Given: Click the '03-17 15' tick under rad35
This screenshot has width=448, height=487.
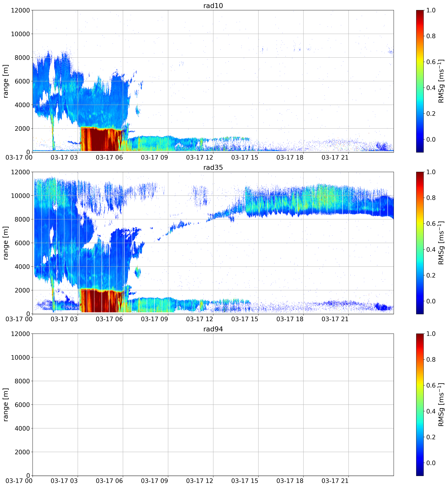Looking at the screenshot, I should coord(245,319).
